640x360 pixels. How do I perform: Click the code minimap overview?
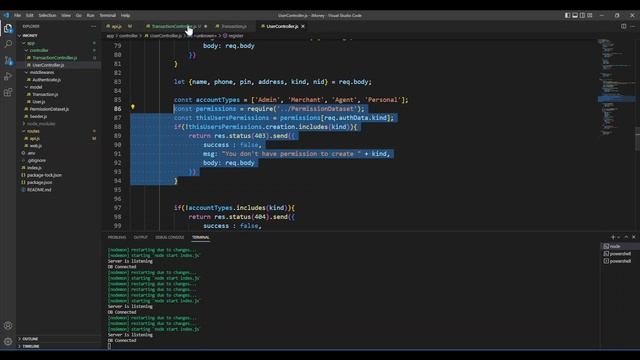pos(616,88)
